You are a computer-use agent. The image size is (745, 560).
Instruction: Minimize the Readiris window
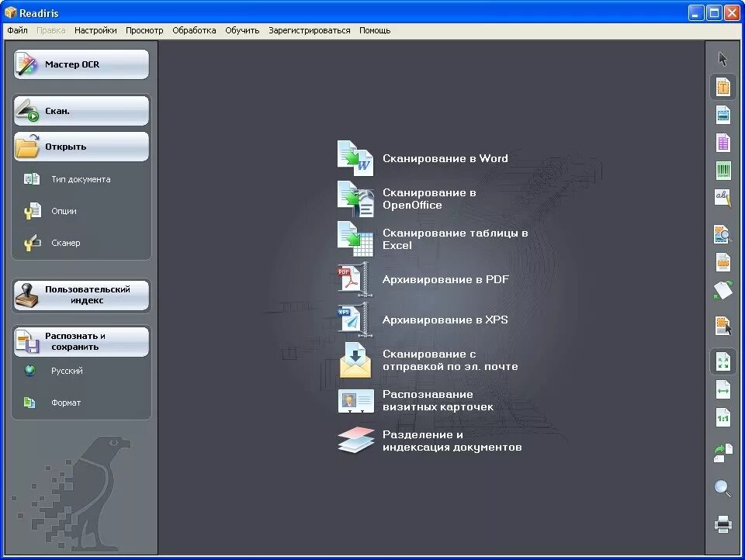pyautogui.click(x=696, y=13)
